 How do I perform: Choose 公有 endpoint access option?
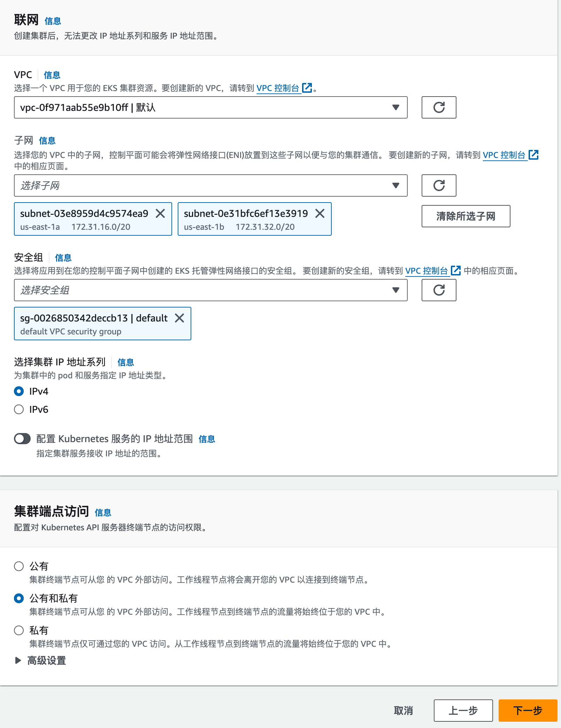19,566
